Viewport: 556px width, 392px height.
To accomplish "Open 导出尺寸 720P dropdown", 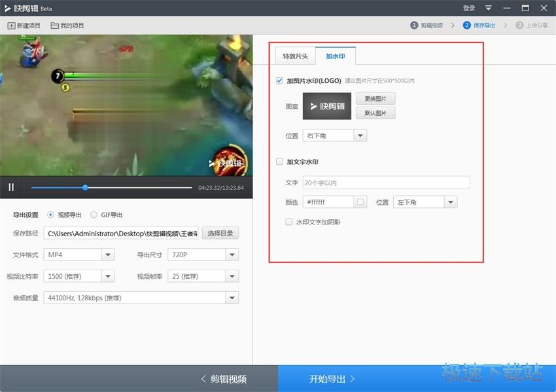I will coord(203,255).
